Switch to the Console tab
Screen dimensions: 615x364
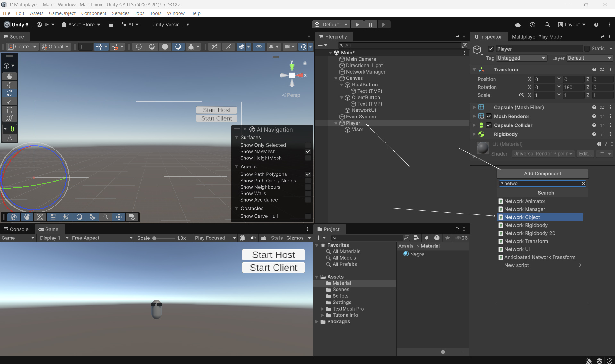pyautogui.click(x=16, y=229)
